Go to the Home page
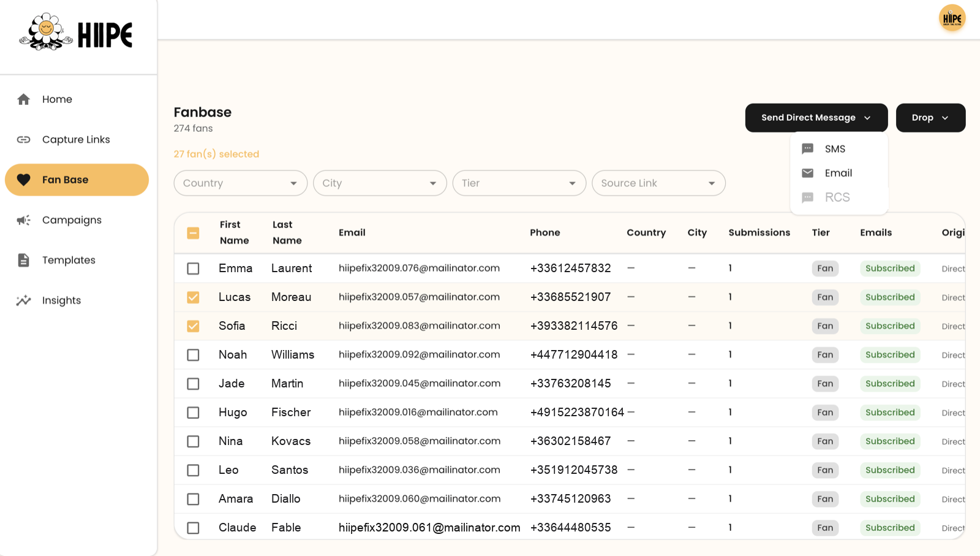 coord(77,99)
